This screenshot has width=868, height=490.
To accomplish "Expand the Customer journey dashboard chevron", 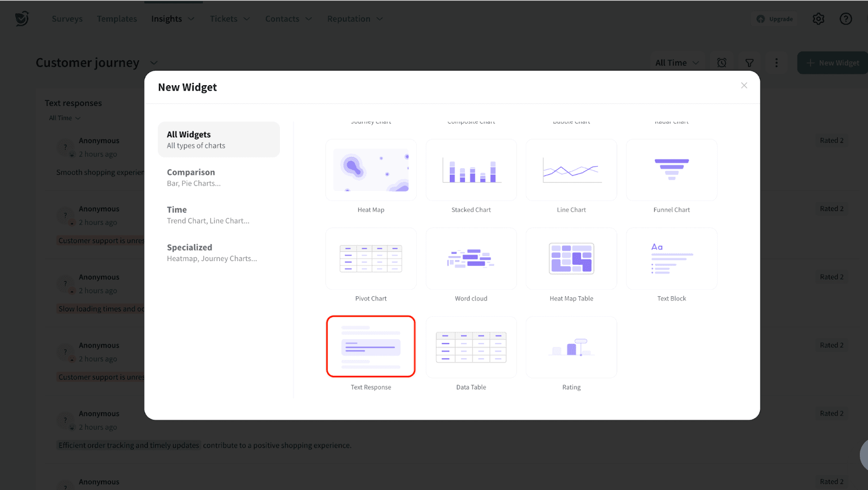I will tap(154, 63).
